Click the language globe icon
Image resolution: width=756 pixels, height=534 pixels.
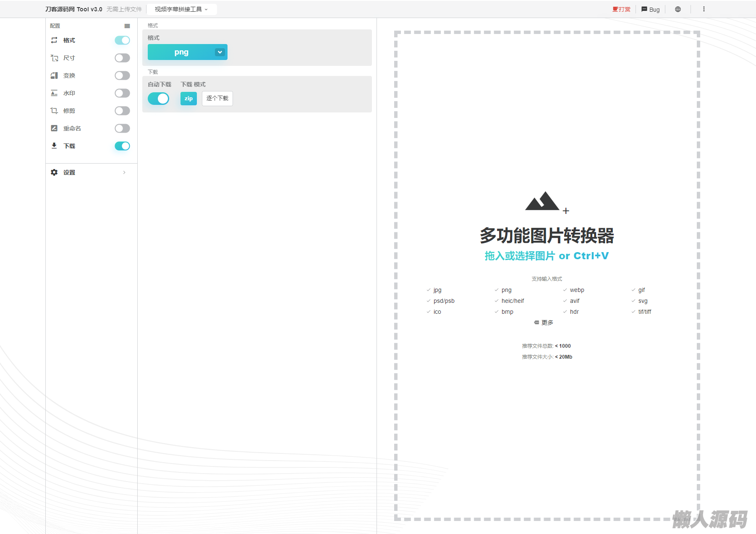tap(678, 9)
